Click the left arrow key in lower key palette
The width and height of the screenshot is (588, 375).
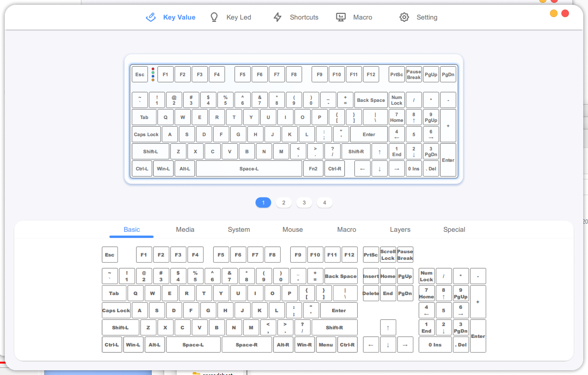point(371,345)
